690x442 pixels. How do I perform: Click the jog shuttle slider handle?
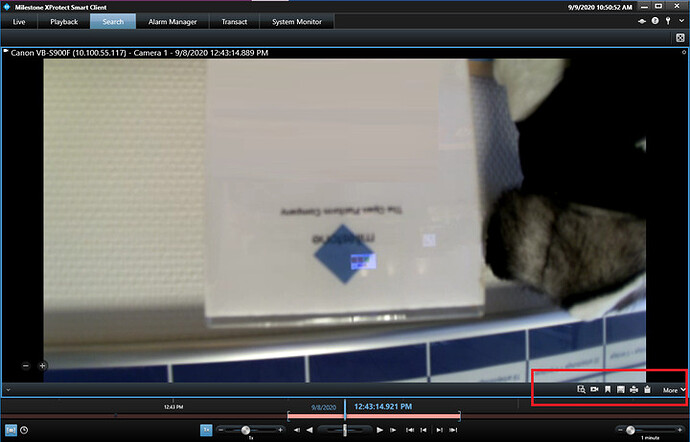tap(345, 430)
